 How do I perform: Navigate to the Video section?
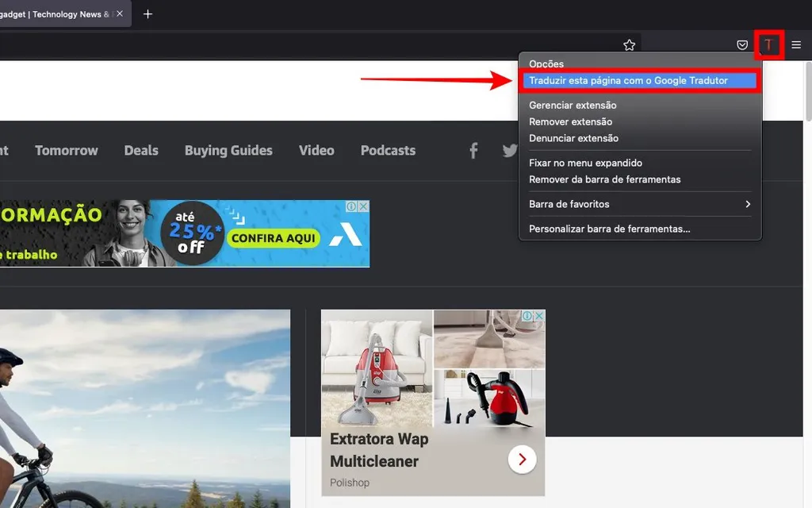tap(316, 150)
